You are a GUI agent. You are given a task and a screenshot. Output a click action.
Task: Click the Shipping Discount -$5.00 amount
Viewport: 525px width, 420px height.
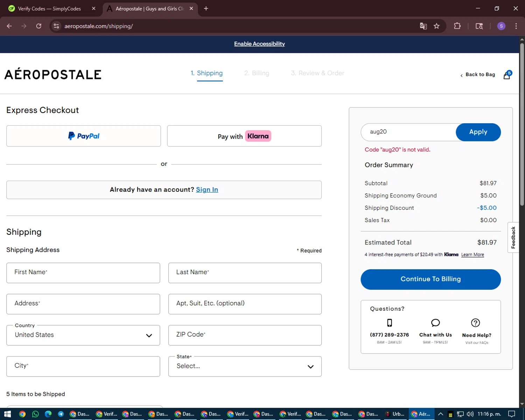coord(486,208)
